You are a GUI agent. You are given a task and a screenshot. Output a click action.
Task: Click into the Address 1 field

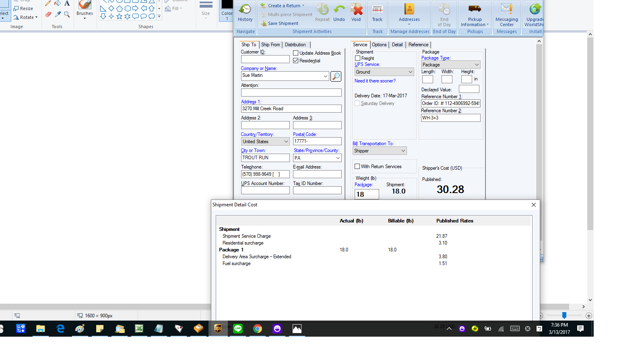coord(291,109)
